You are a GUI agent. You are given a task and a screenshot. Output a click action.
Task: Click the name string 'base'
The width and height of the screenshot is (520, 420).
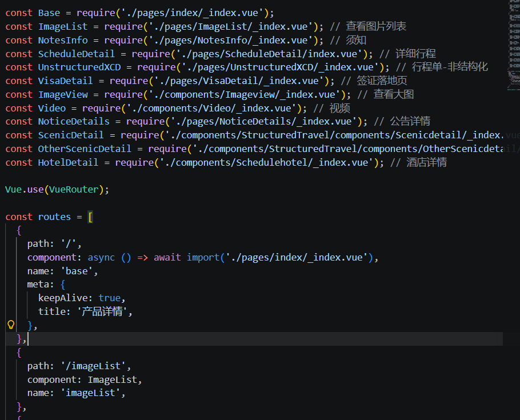pyautogui.click(x=77, y=271)
